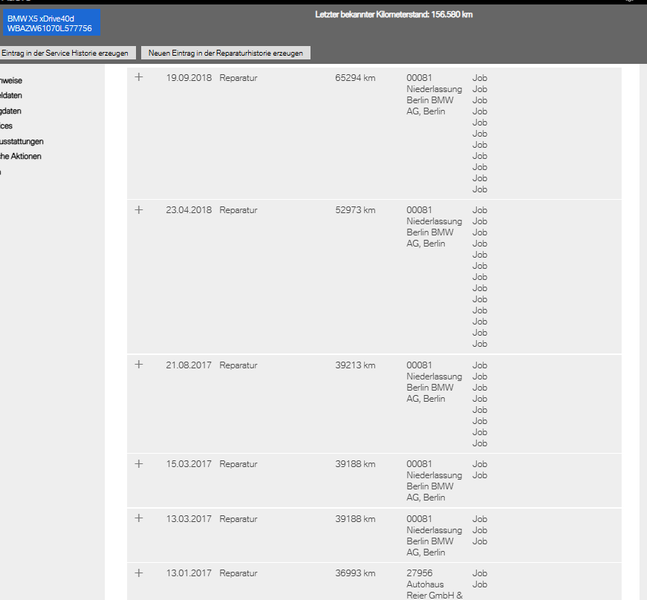Open the sidebar item ending in 'ldaten'
647x600 pixels.
click(x=11, y=95)
